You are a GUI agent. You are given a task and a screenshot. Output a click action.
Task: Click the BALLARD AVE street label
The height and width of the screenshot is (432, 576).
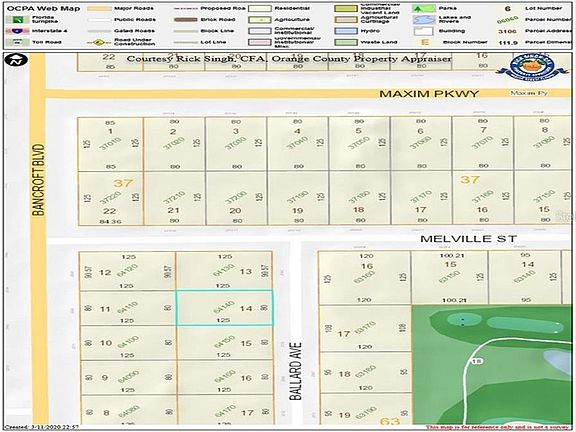point(296,371)
